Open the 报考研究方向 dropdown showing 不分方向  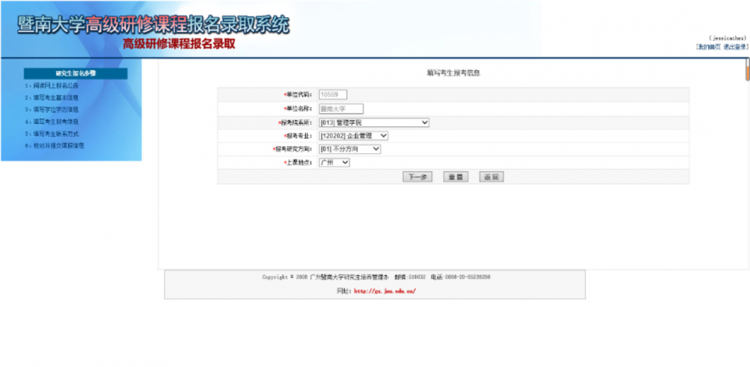350,149
